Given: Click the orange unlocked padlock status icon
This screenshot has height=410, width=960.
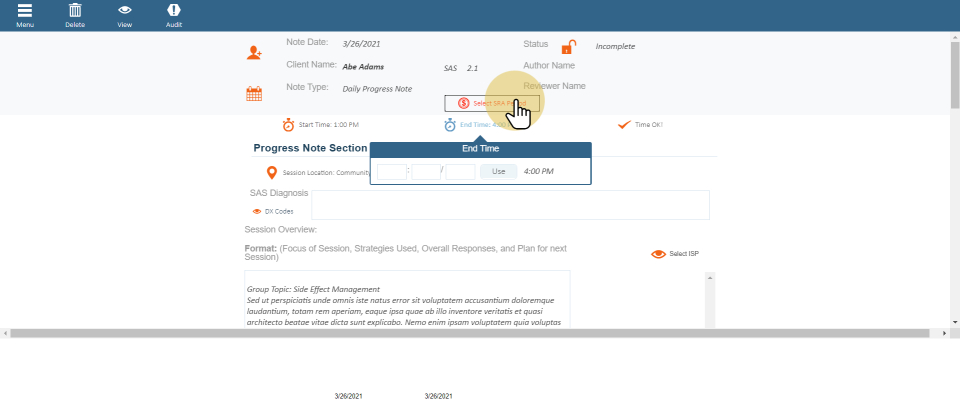Looking at the screenshot, I should (568, 47).
